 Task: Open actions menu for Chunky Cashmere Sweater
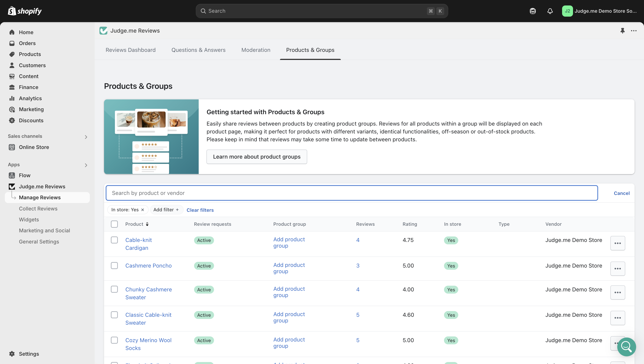pyautogui.click(x=617, y=292)
